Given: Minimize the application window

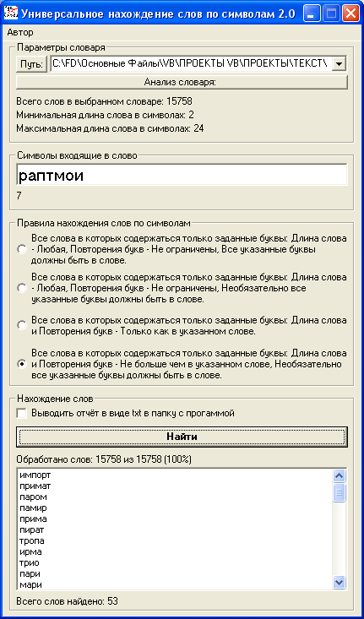Looking at the screenshot, I should pos(312,14).
